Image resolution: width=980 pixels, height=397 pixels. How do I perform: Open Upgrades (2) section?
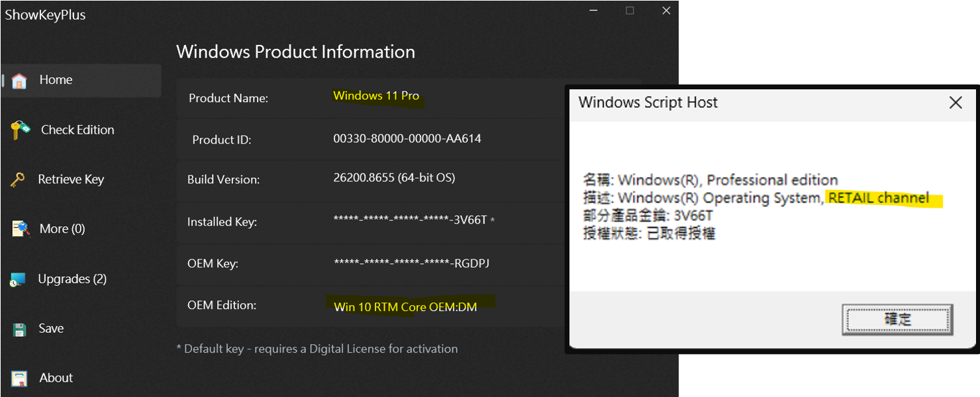72,279
